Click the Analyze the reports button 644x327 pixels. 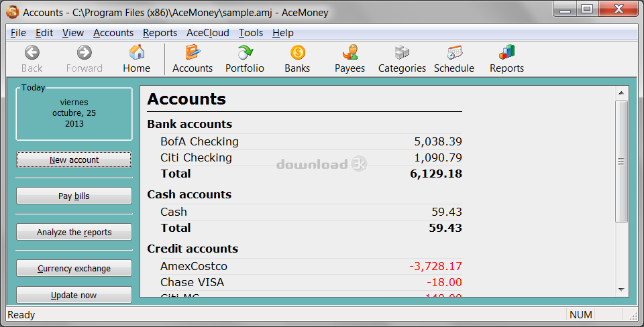click(x=74, y=232)
